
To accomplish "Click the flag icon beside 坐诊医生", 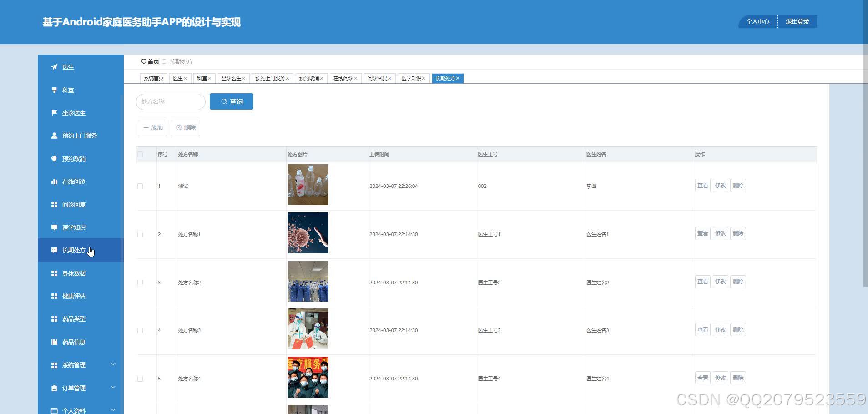I will 54,113.
